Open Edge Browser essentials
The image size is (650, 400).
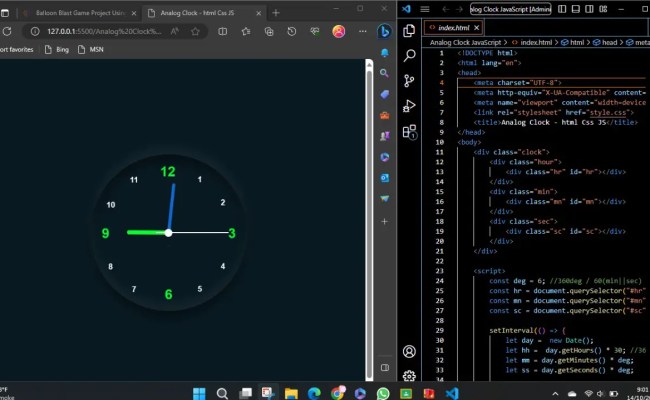coord(315,32)
